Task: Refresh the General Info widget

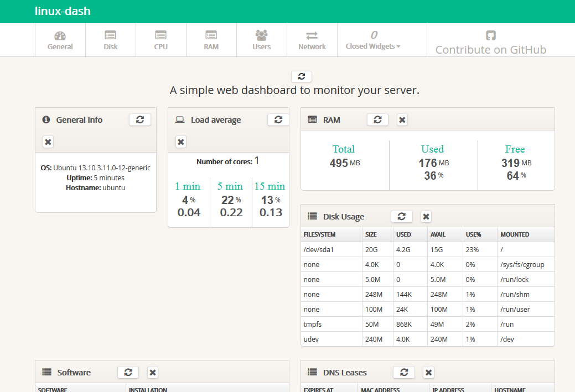Action: [x=140, y=119]
